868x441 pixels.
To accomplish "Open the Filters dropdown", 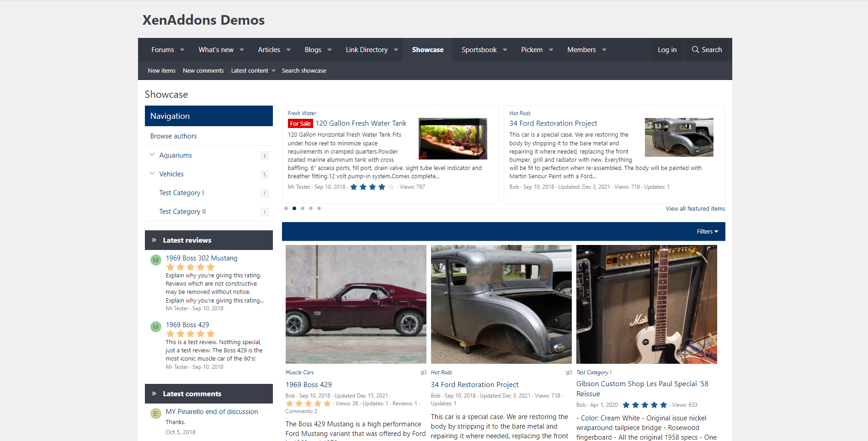I will point(707,232).
